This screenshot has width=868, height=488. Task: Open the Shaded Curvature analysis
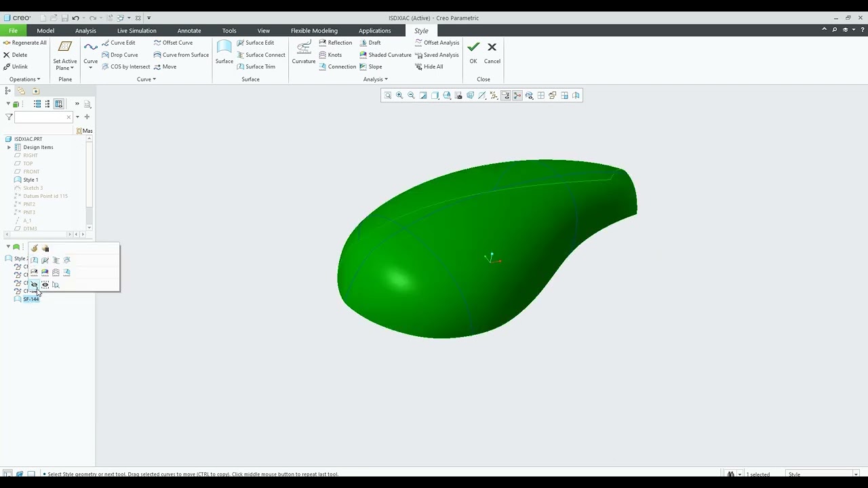385,55
